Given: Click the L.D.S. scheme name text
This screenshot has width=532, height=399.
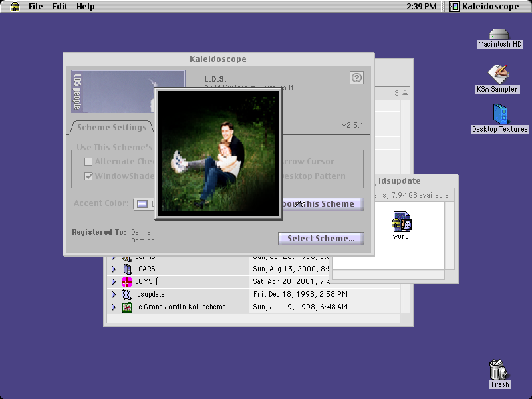Looking at the screenshot, I should coord(215,79).
